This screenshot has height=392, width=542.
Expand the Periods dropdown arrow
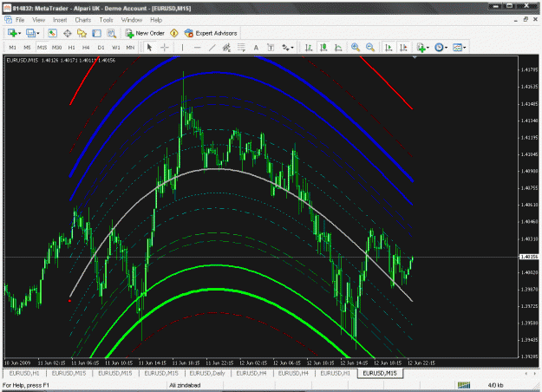[447, 48]
